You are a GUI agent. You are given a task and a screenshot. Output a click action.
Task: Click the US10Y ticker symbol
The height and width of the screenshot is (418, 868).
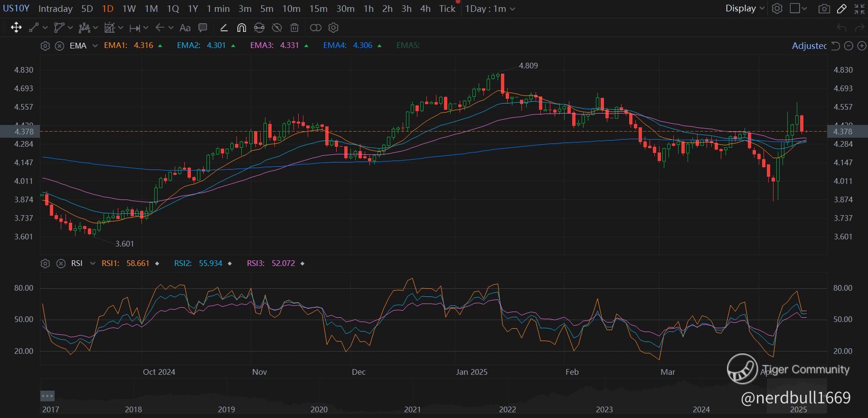[16, 9]
